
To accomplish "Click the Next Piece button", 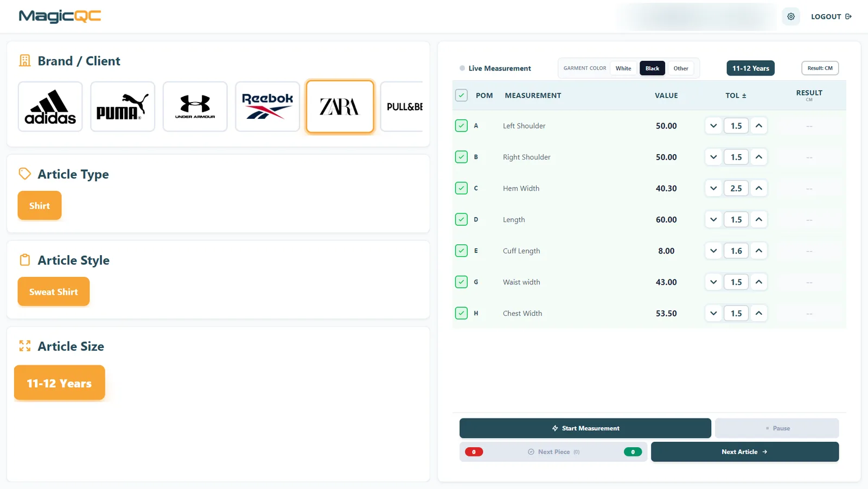I will (x=553, y=452).
